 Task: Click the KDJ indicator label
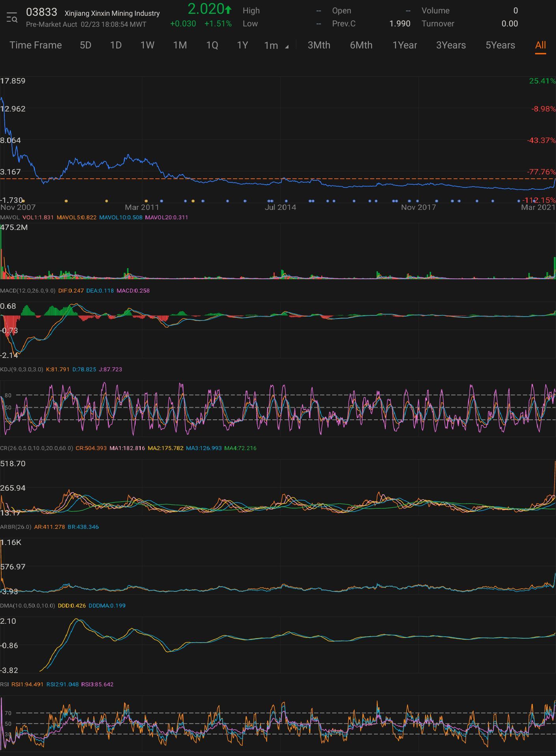tap(22, 369)
